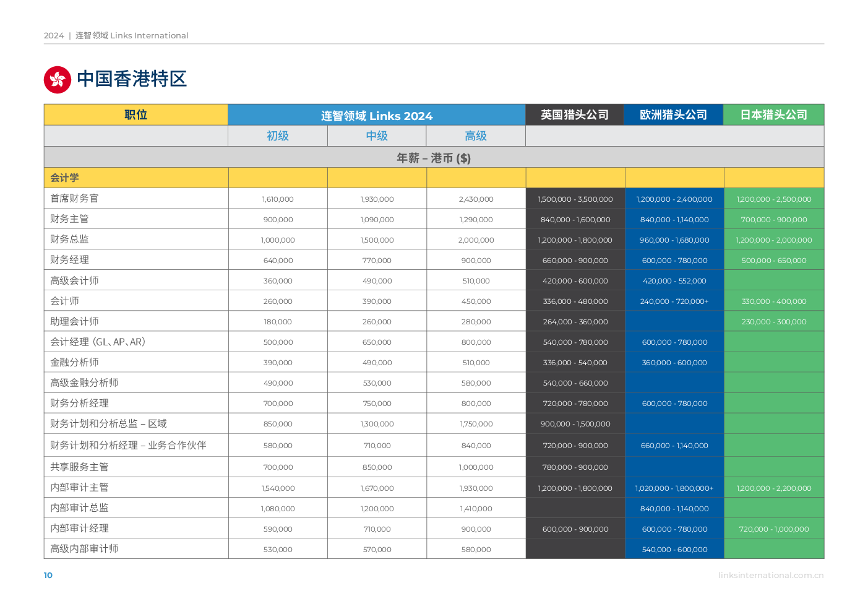Select the 中国香港特区 page heading
The height and width of the screenshot is (614, 868).
(132, 79)
